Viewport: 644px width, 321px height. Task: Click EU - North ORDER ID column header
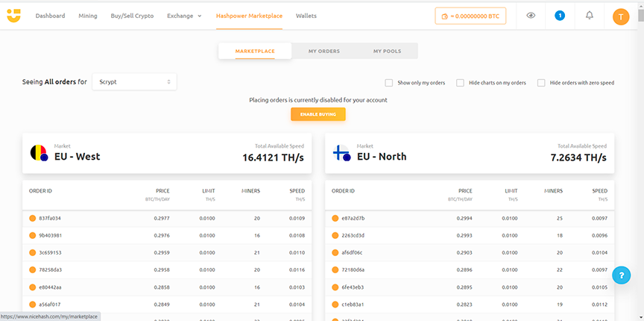(343, 191)
